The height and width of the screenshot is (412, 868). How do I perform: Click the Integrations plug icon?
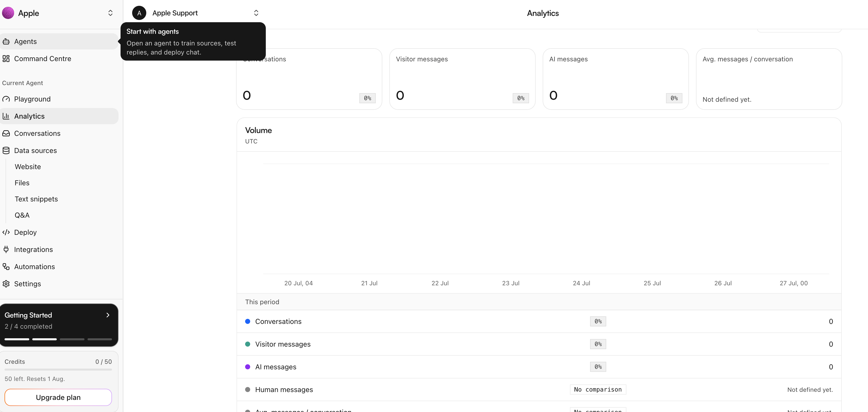(6, 249)
